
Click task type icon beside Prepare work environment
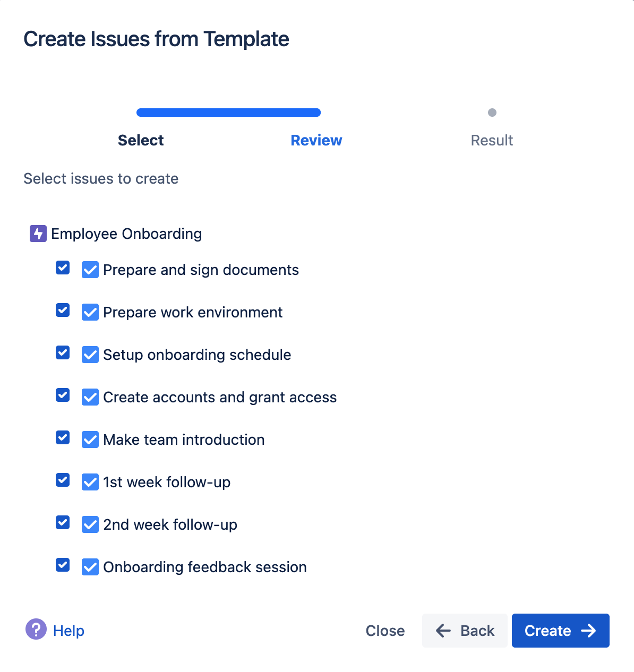pyautogui.click(x=90, y=312)
